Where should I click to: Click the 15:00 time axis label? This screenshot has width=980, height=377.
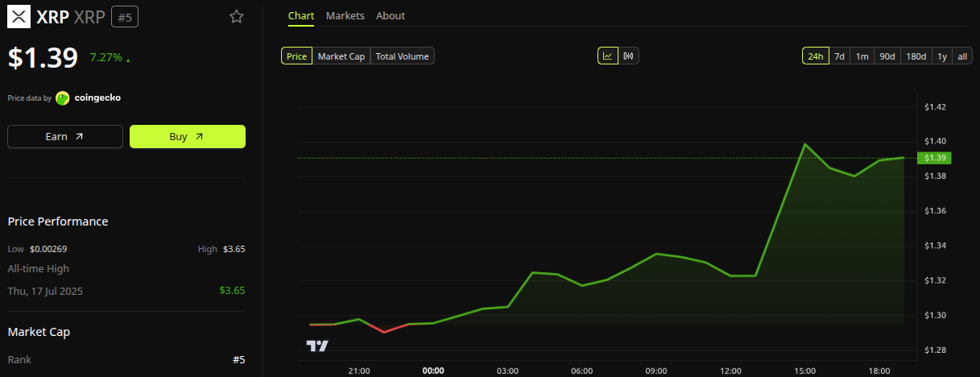(x=805, y=371)
